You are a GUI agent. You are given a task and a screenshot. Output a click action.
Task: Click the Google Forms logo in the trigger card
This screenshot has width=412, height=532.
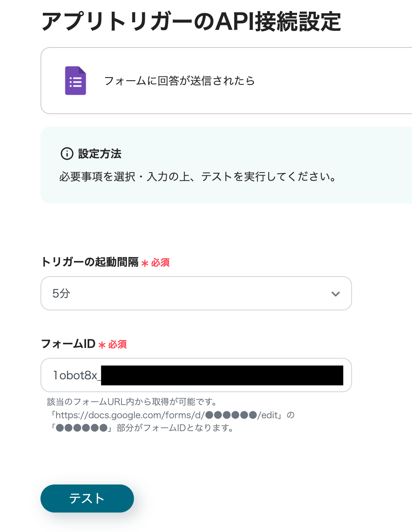[x=75, y=81]
